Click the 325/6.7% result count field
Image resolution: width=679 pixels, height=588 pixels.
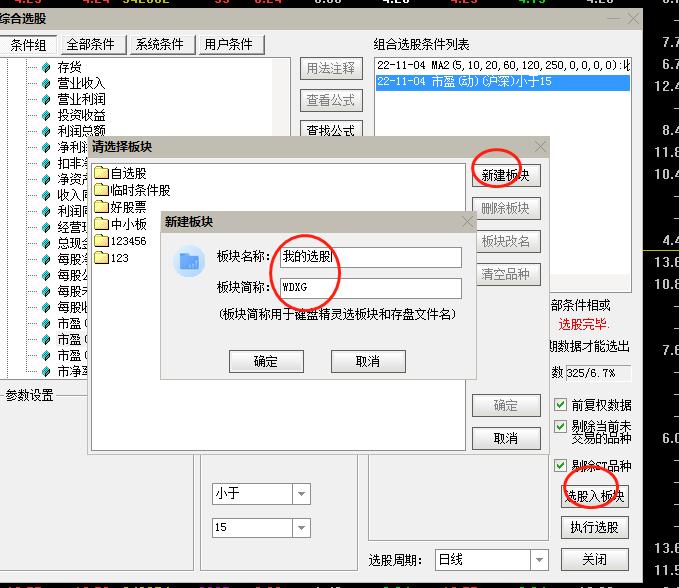click(x=598, y=373)
